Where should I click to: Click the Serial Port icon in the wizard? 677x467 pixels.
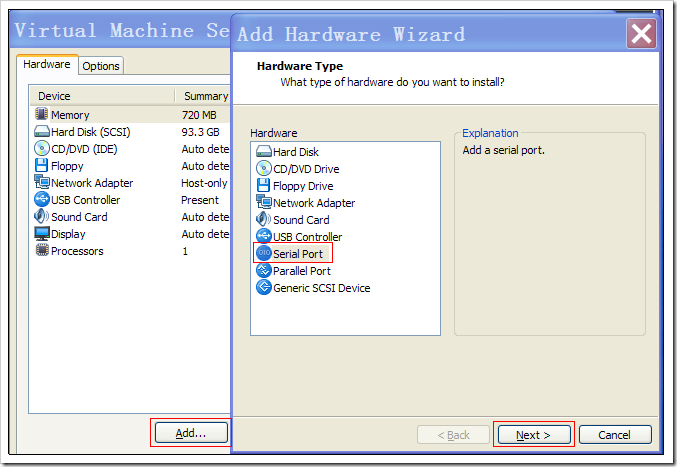(x=264, y=253)
